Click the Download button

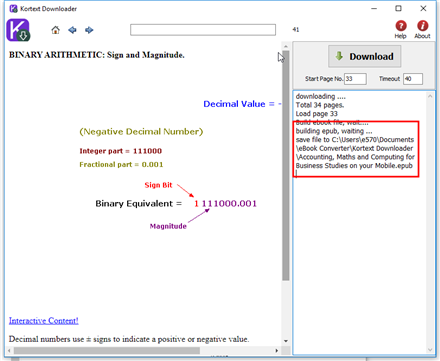pyautogui.click(x=365, y=56)
